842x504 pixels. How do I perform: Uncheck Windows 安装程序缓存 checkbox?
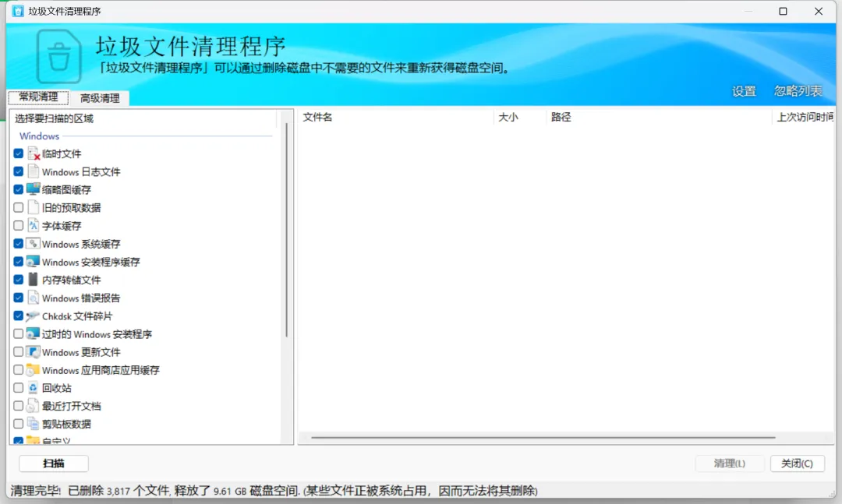point(18,262)
